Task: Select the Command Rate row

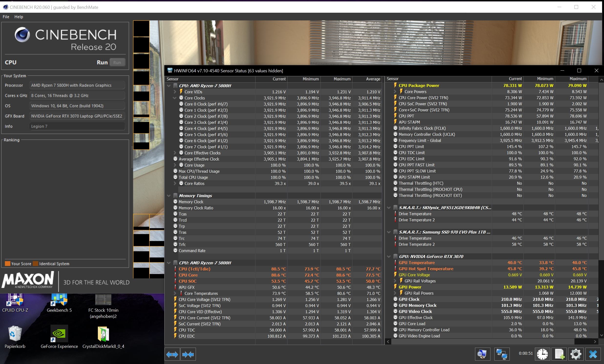Action: [273, 250]
